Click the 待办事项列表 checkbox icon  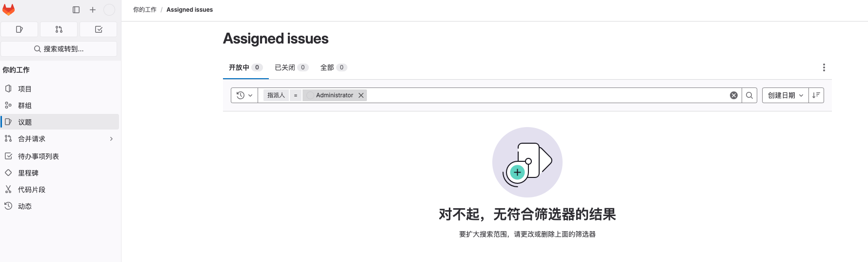tap(8, 156)
